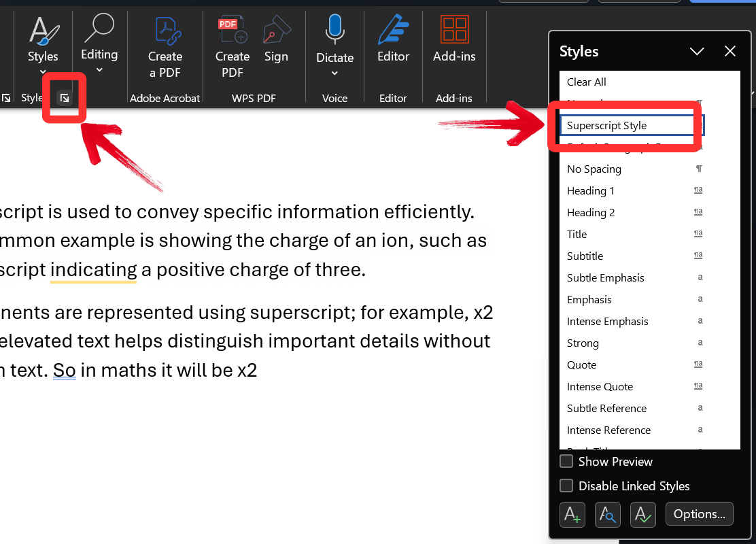Start voice Dictate
This screenshot has height=544, width=756.
pos(334,29)
